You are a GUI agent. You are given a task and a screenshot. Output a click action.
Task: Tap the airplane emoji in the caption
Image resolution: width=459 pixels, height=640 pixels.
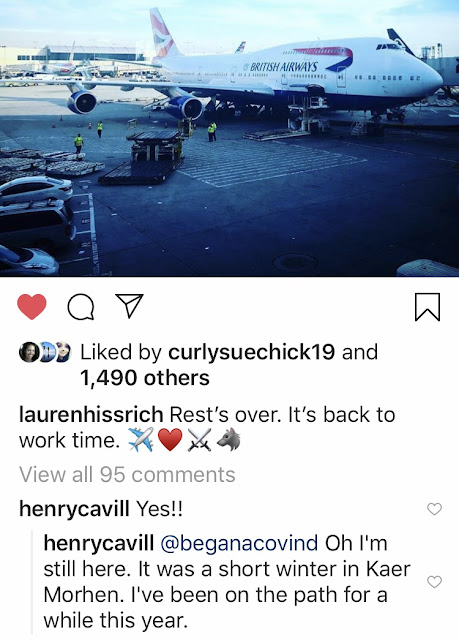(x=141, y=440)
